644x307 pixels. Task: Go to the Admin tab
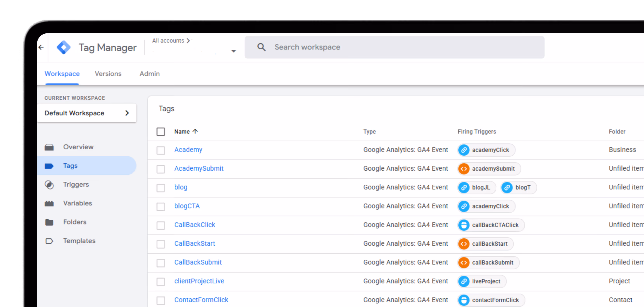[150, 74]
